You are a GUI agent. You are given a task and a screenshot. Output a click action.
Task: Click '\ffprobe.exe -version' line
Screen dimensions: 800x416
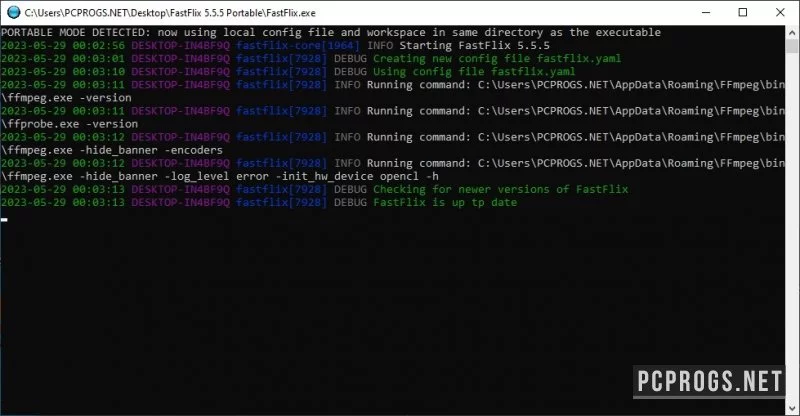click(x=69, y=124)
